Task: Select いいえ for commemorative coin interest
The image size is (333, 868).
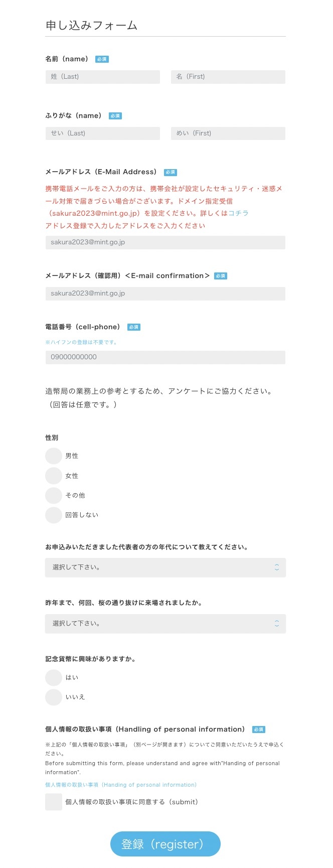Action: point(54,697)
